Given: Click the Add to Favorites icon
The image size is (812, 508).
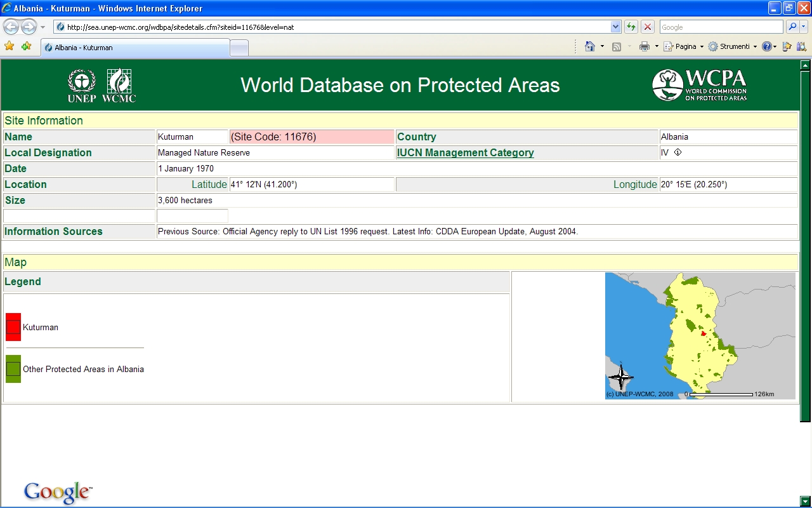Looking at the screenshot, I should click(x=26, y=46).
